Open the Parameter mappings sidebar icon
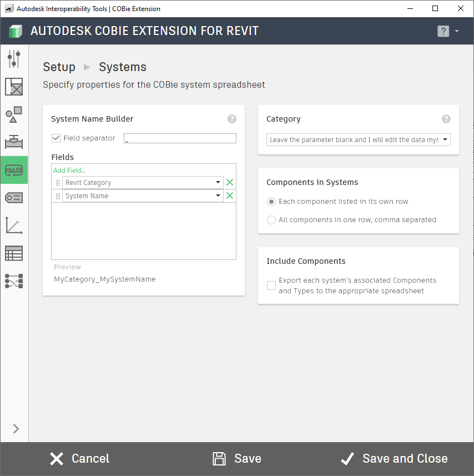Image resolution: width=474 pixels, height=476 pixels. (14, 281)
